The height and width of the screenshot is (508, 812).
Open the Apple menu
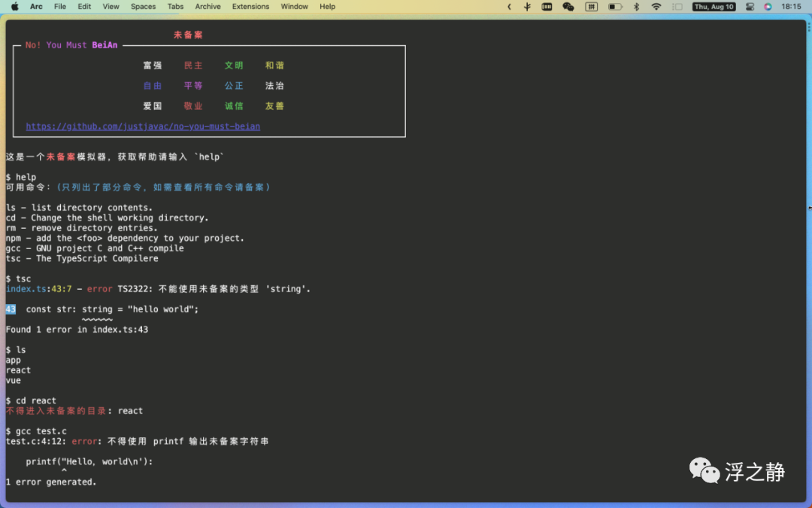(15, 7)
